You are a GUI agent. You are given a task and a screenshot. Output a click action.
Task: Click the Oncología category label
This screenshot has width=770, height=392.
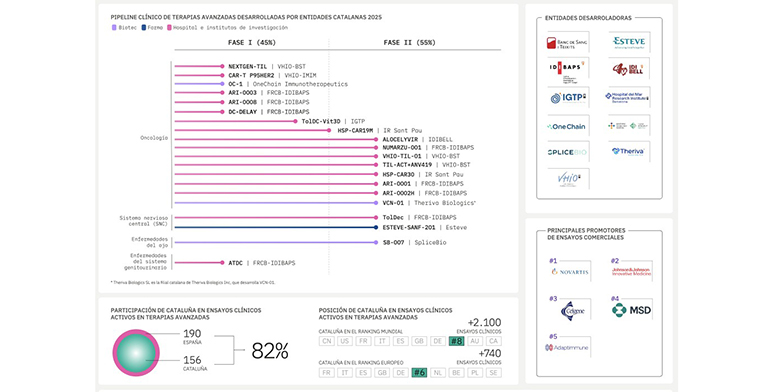154,138
